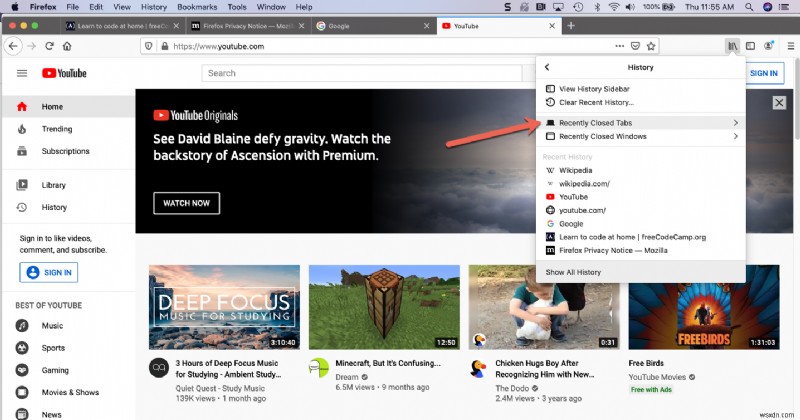Viewport: 800px width, 420px height.
Task: Close the YouTube Originals banner
Action: click(779, 103)
